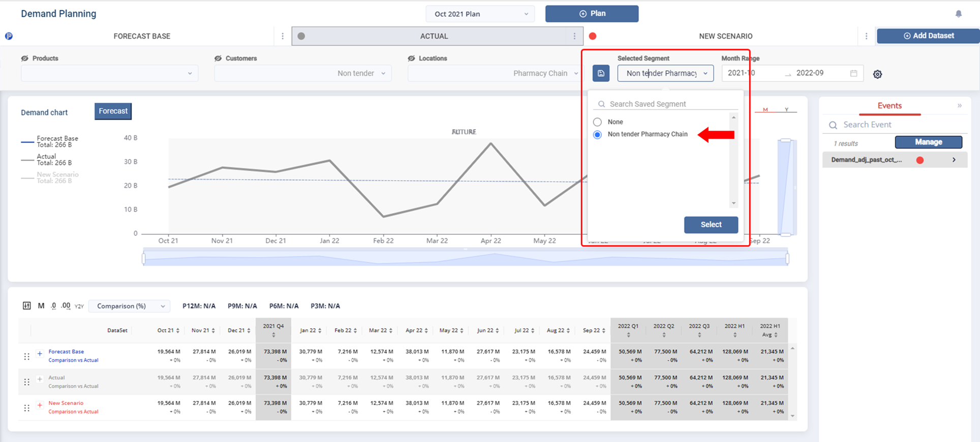
Task: Click the chart vertical zoom slider
Action: tap(786, 187)
